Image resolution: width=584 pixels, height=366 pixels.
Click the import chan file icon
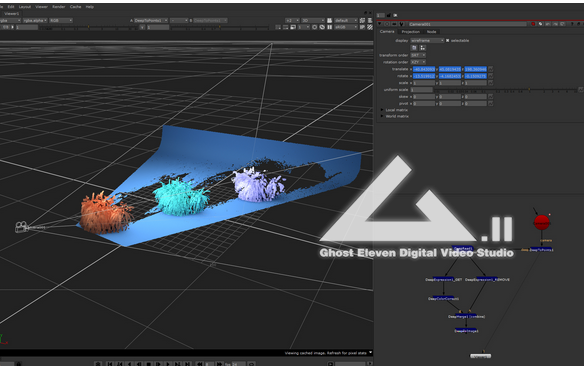coord(414,48)
